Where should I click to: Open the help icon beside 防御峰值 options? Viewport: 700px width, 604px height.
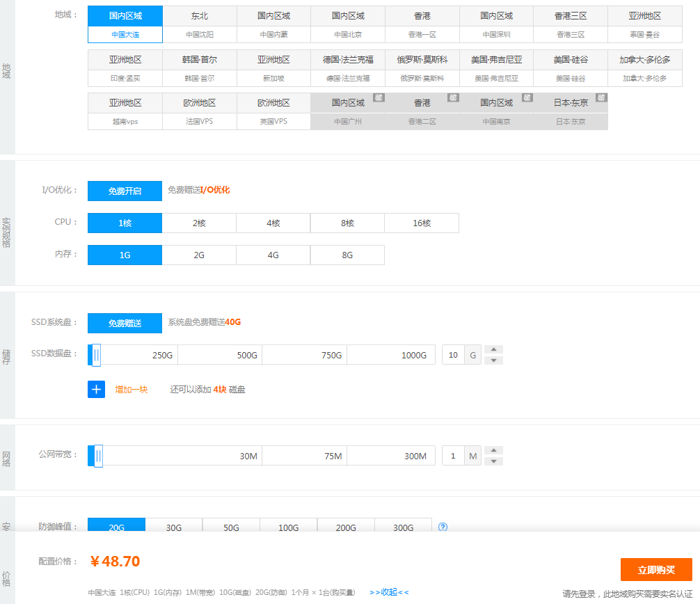[x=442, y=527]
